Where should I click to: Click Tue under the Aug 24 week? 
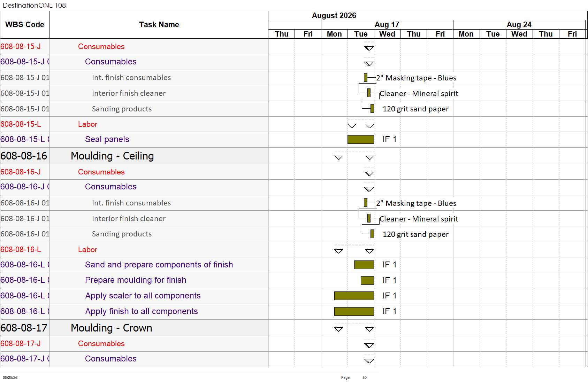493,34
